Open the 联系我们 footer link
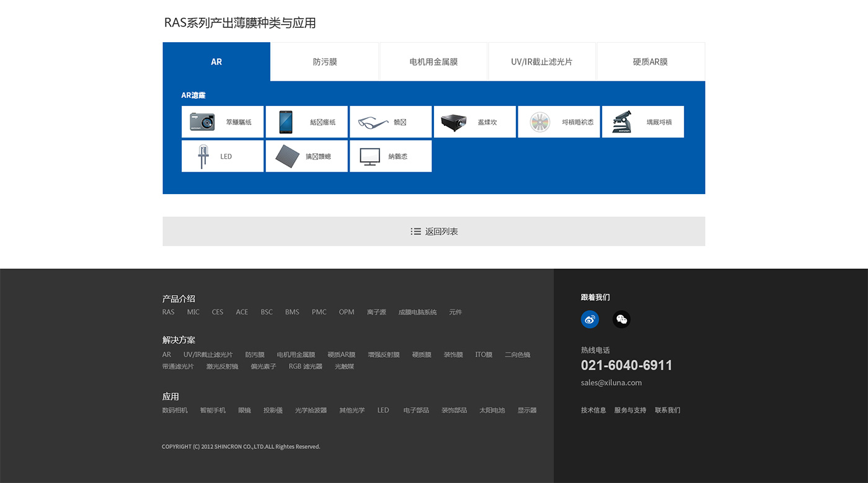This screenshot has height=483, width=868. [x=667, y=410]
